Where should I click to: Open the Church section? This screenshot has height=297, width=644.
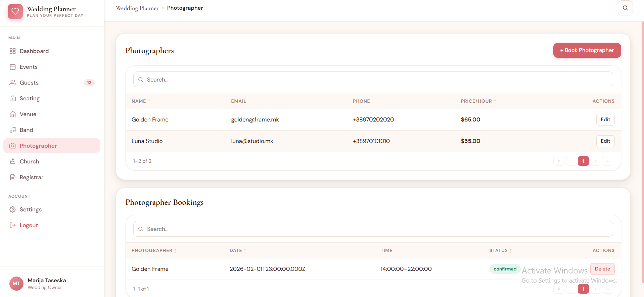click(29, 161)
